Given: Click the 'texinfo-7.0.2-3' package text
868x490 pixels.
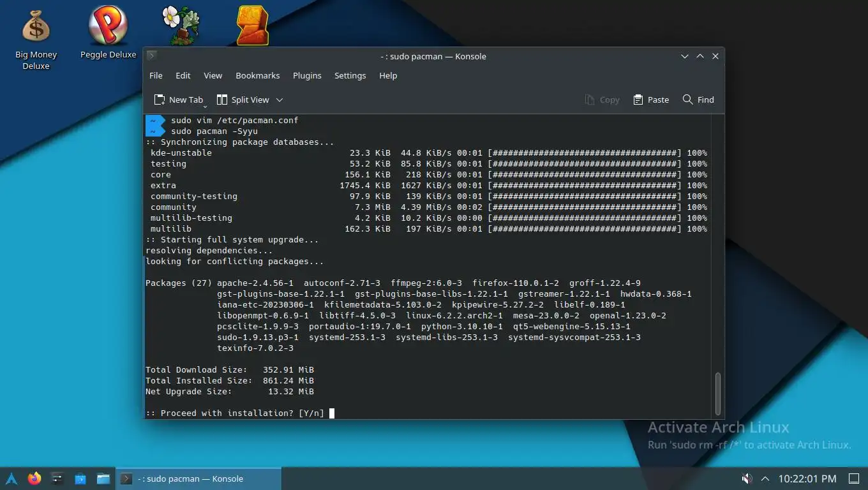Looking at the screenshot, I should point(255,348).
